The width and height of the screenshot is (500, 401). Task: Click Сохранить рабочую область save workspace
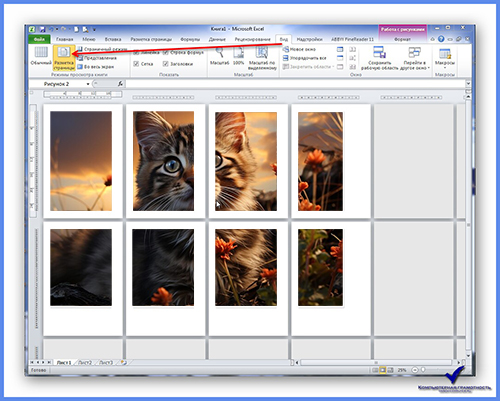(x=380, y=58)
